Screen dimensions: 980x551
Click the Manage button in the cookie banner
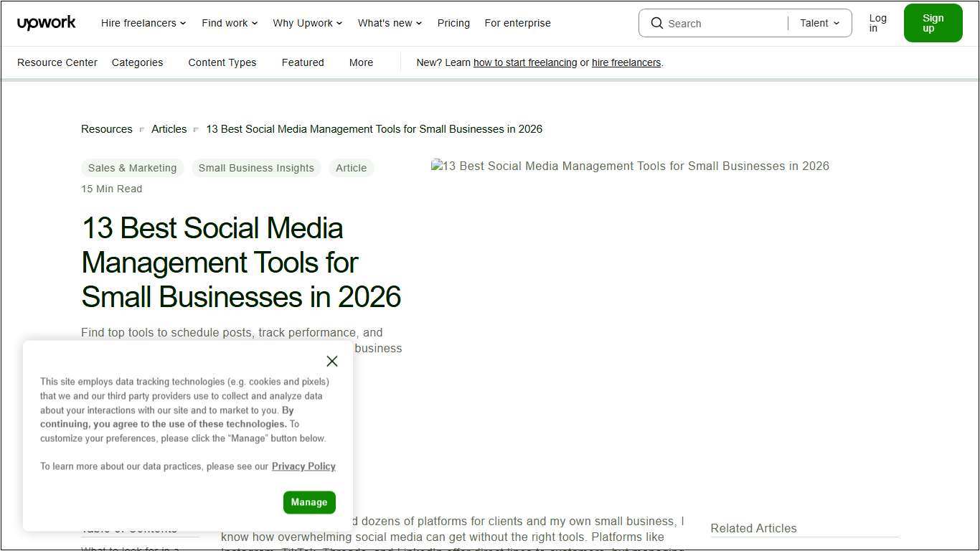point(309,502)
